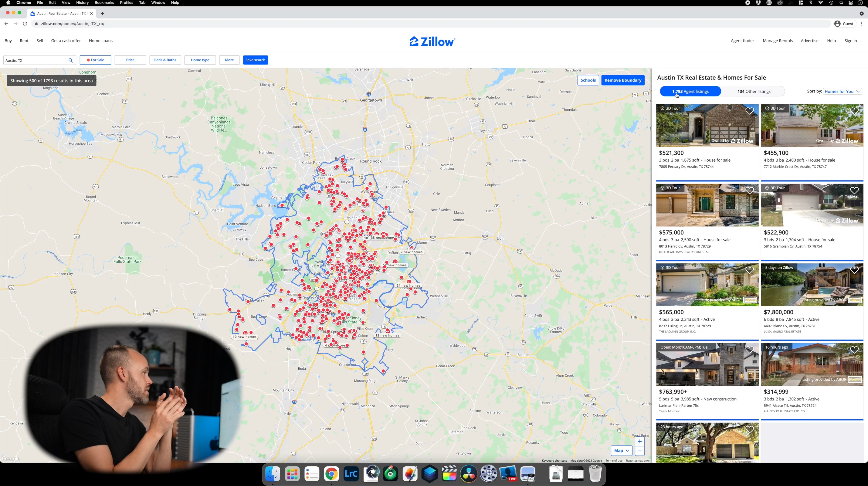Open the $7,800,000 Island Cv listing photo
The height and width of the screenshot is (486, 868).
[x=812, y=285]
